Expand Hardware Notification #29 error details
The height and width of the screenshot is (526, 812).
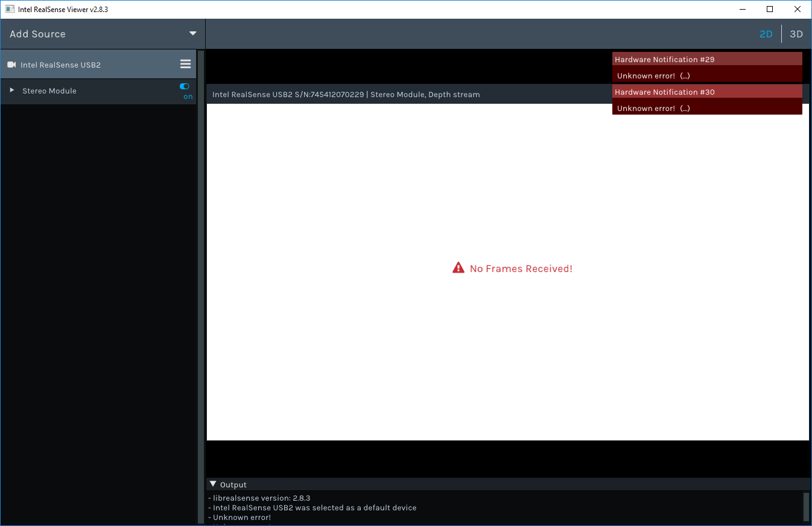pyautogui.click(x=685, y=75)
